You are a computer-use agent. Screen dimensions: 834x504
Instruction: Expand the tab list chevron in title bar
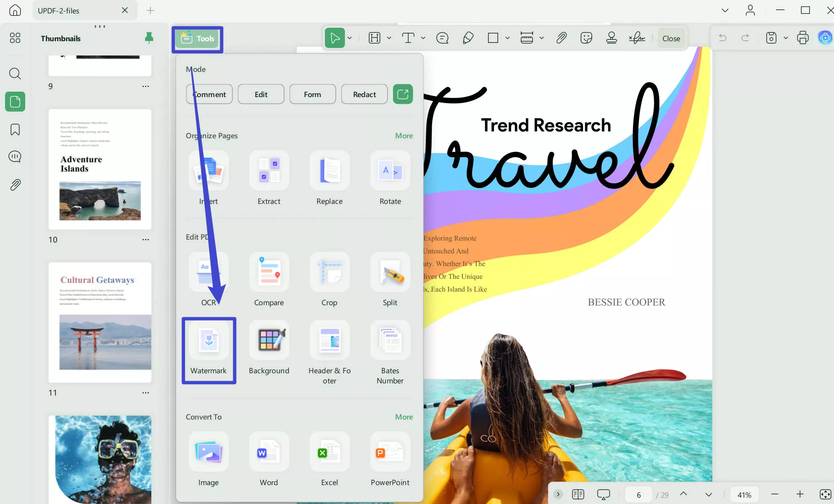pos(725,10)
